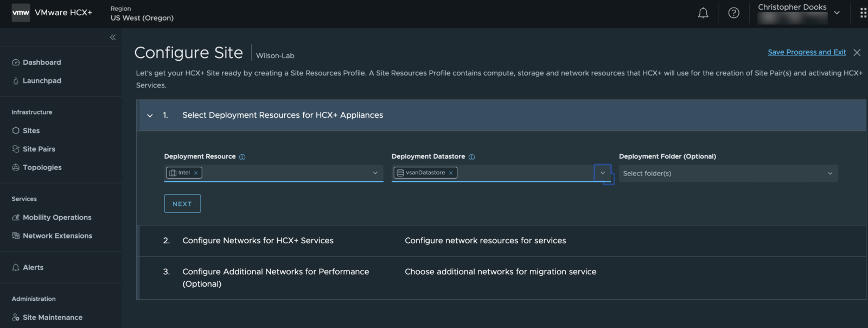Click the Topologies icon

16,167
